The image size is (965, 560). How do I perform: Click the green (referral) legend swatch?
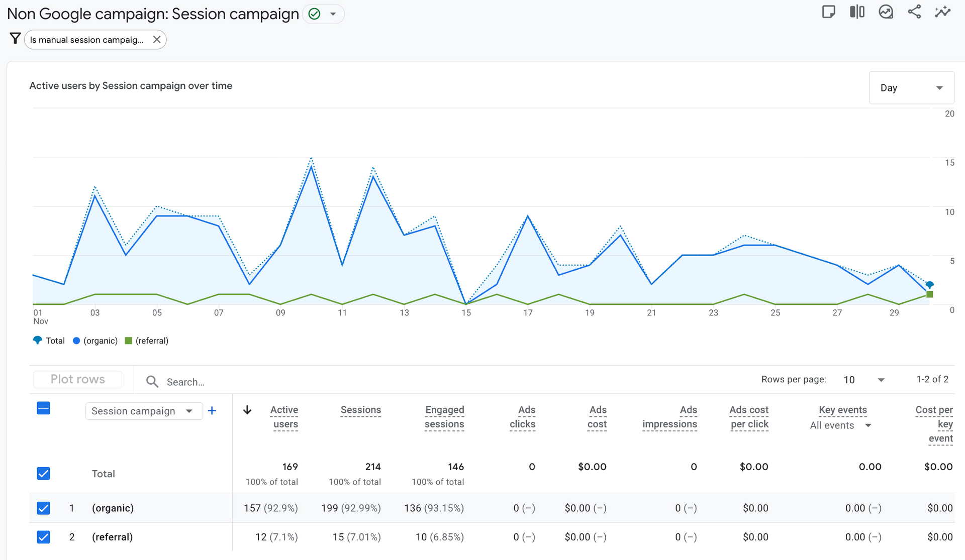pos(128,341)
